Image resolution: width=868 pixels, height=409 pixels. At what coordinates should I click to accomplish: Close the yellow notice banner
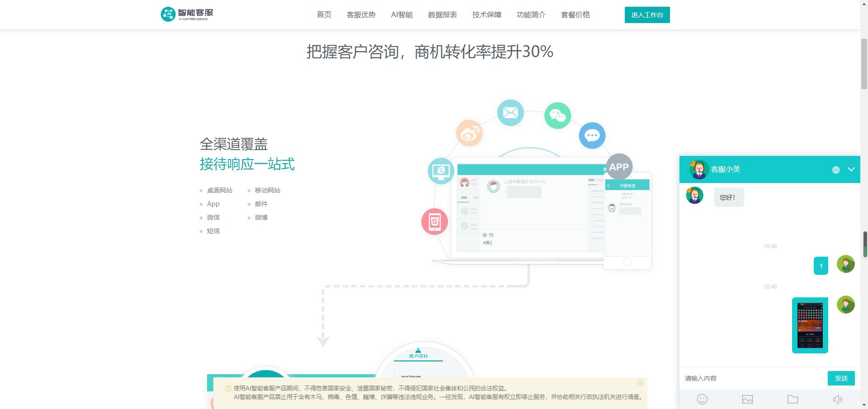pyautogui.click(x=640, y=383)
